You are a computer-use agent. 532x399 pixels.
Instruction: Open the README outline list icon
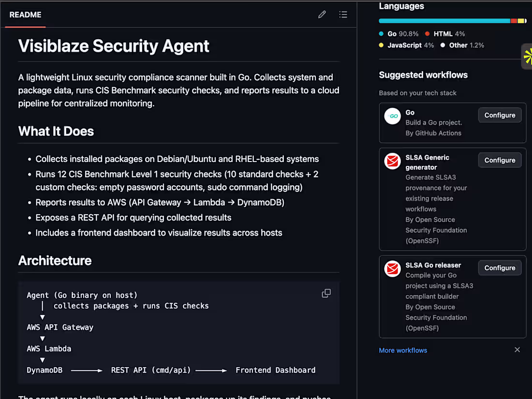click(x=343, y=15)
